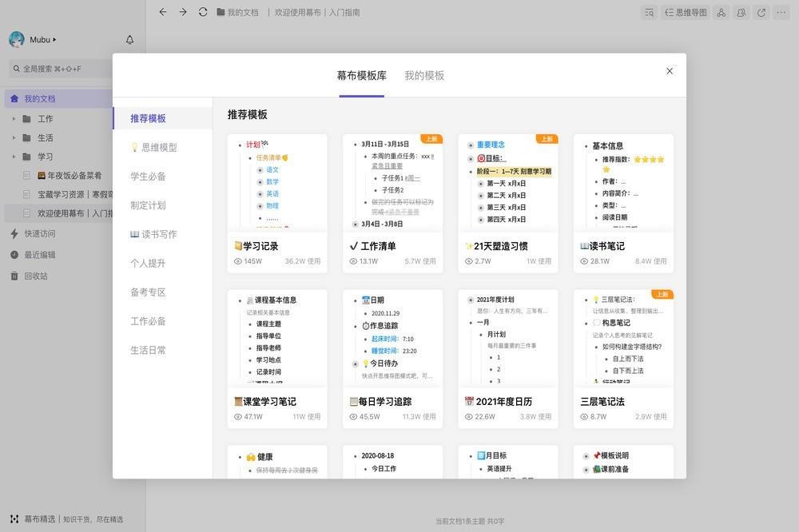Open 工作必备 template category

(162, 321)
